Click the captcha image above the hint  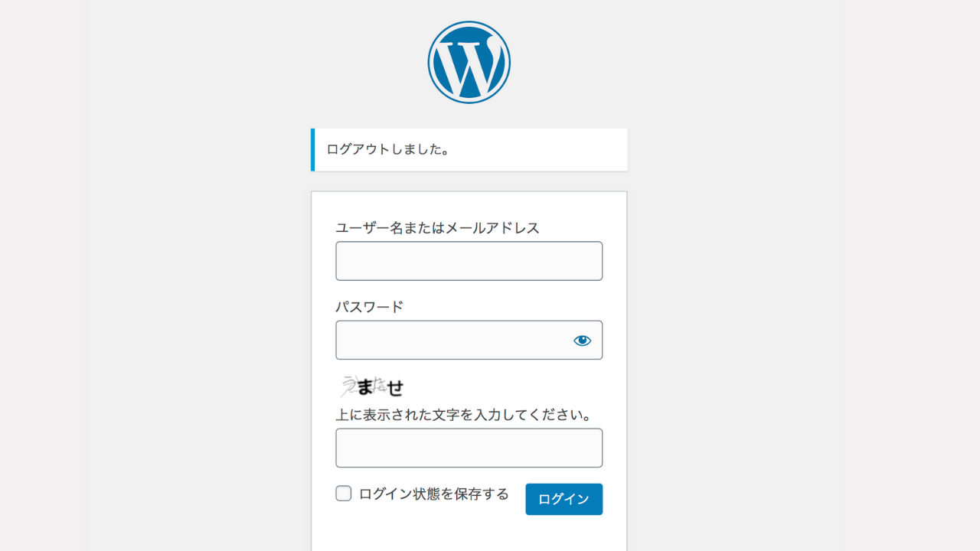[372, 386]
